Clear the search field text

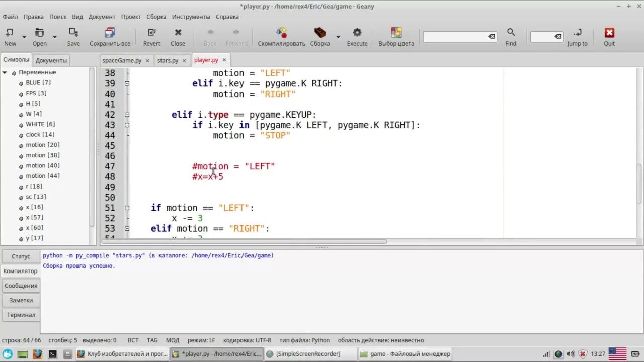click(492, 37)
